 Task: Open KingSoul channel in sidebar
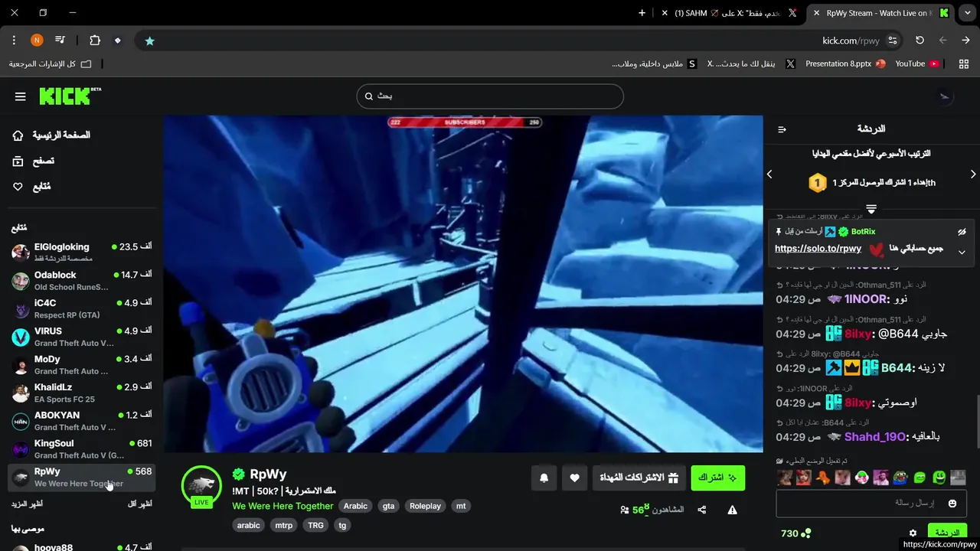[x=81, y=449]
